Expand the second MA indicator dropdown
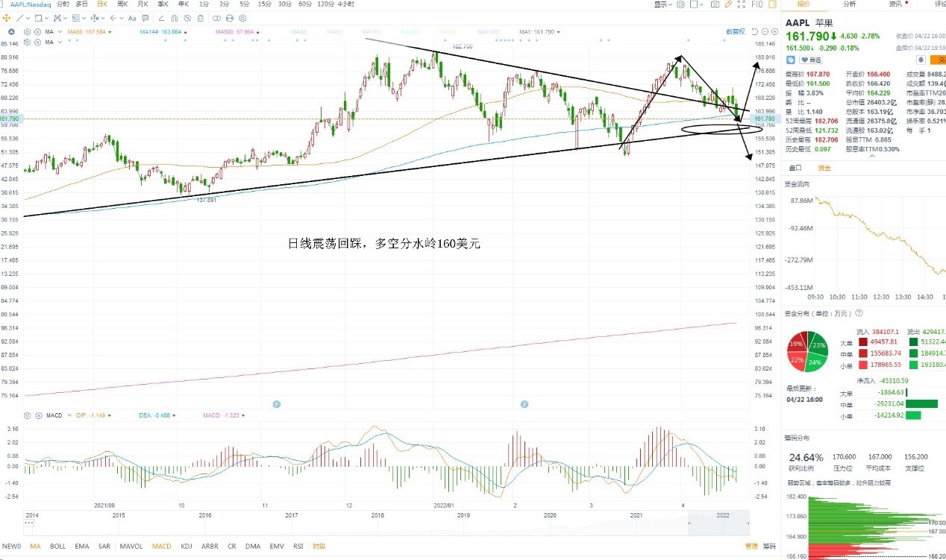 (60, 42)
